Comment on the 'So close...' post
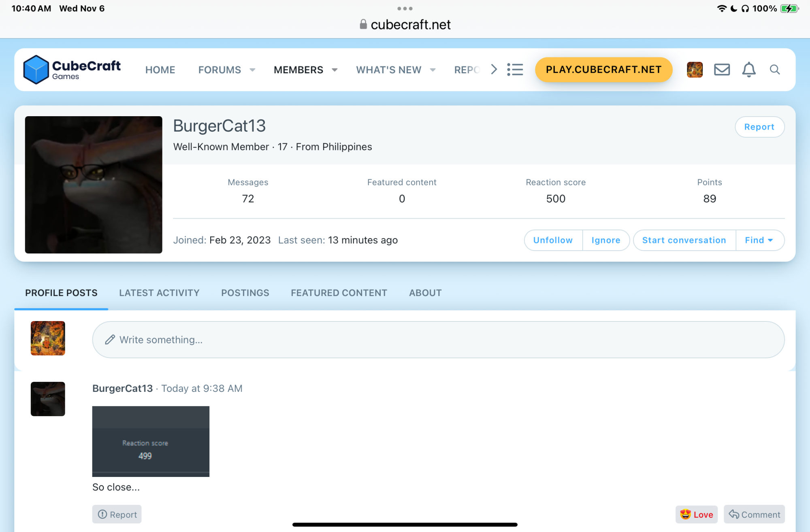This screenshot has width=810, height=532. 754,514
